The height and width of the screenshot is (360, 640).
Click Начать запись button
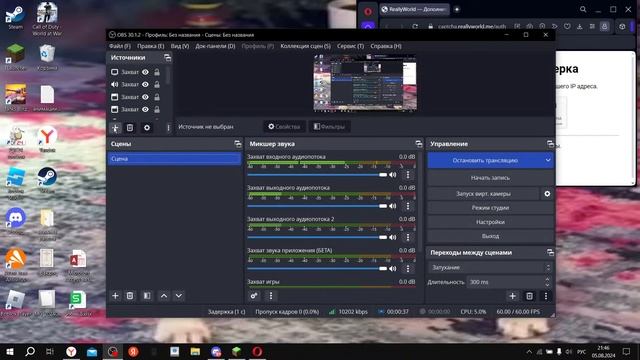click(x=490, y=178)
